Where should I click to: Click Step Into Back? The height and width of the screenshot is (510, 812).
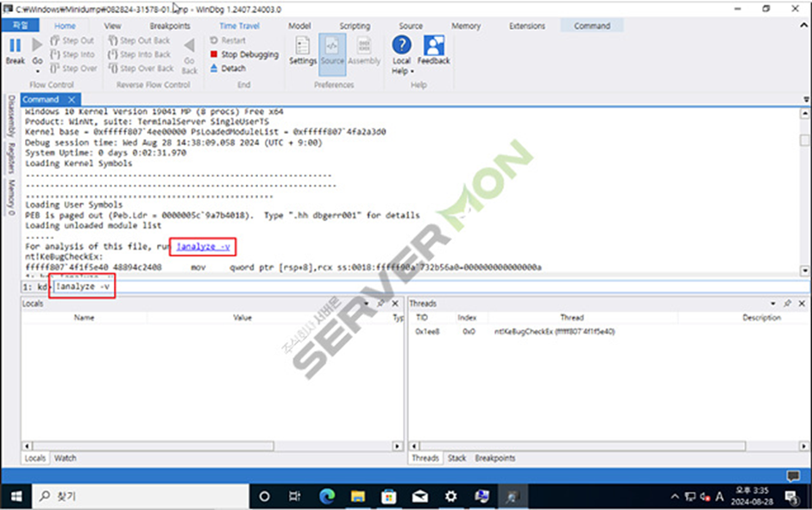click(139, 54)
